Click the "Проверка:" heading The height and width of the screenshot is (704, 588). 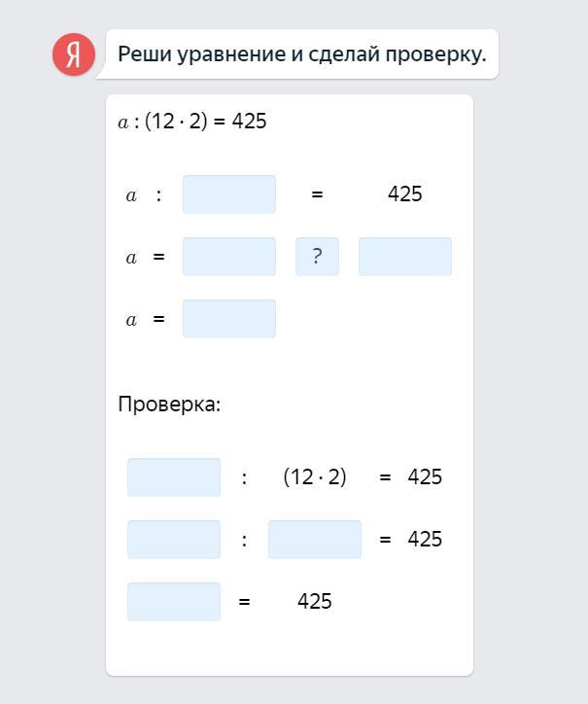click(169, 404)
